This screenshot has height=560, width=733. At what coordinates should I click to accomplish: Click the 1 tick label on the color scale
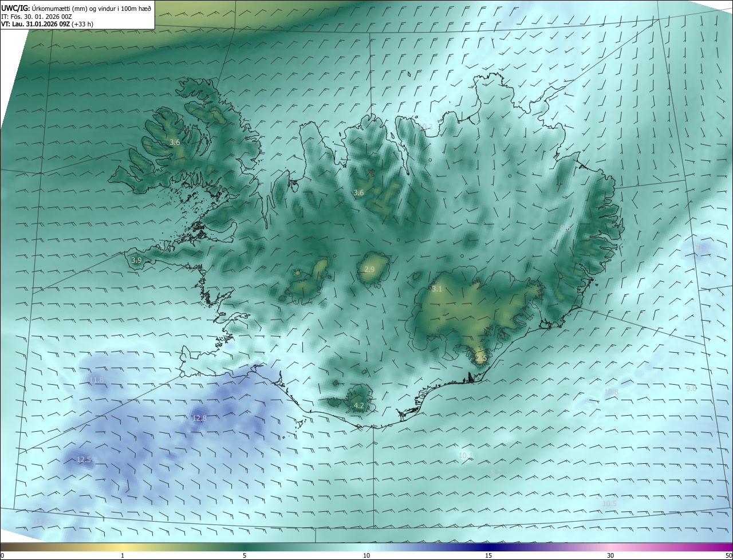point(123,555)
